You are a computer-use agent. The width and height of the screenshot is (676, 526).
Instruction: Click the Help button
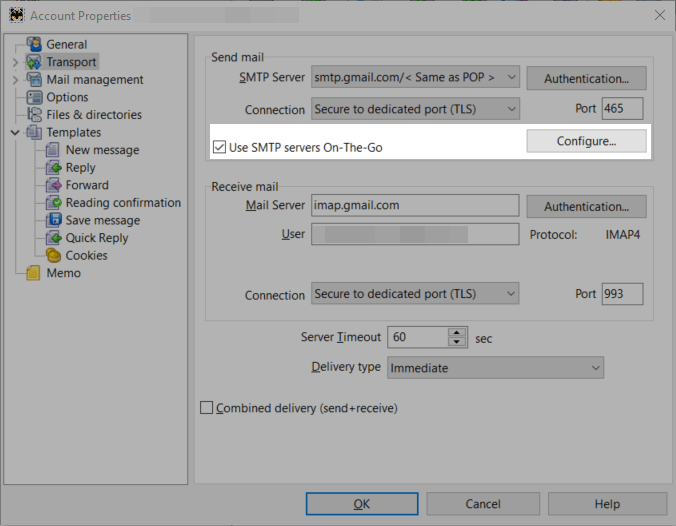pos(607,504)
